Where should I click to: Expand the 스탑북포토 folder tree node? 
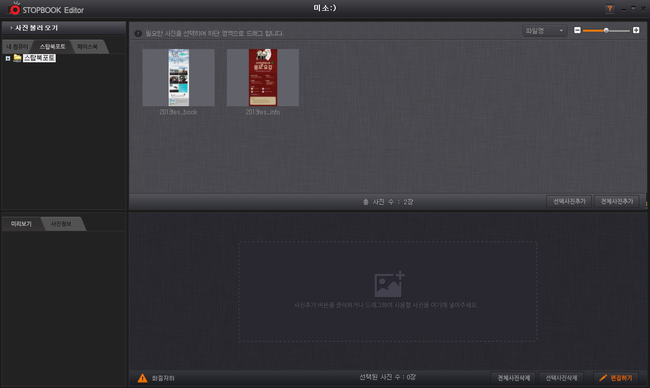(7, 58)
